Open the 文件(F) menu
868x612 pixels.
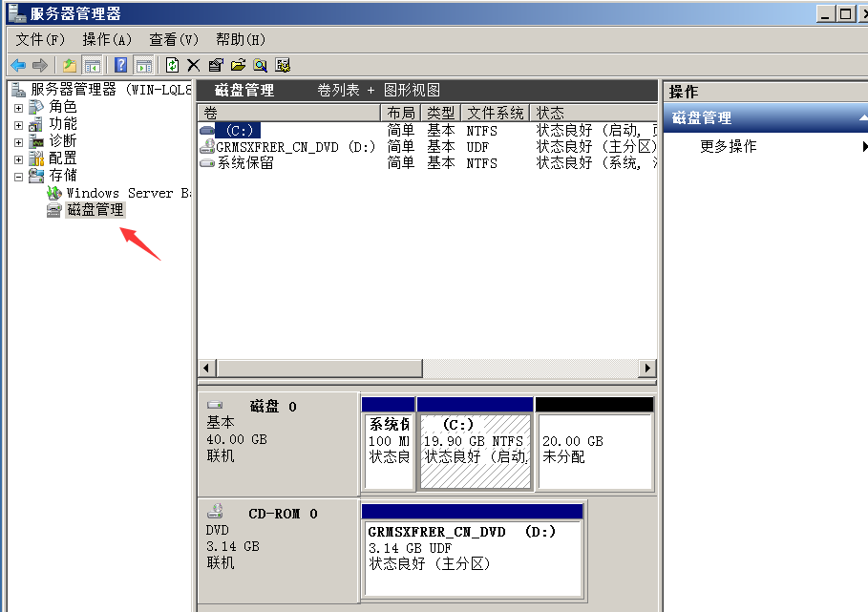click(40, 39)
